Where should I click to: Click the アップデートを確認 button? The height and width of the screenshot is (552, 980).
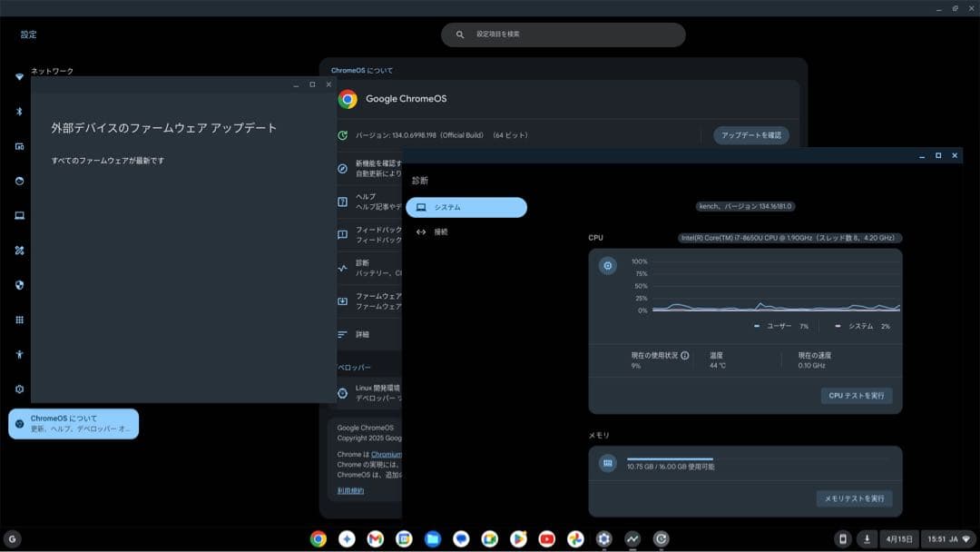pos(752,134)
